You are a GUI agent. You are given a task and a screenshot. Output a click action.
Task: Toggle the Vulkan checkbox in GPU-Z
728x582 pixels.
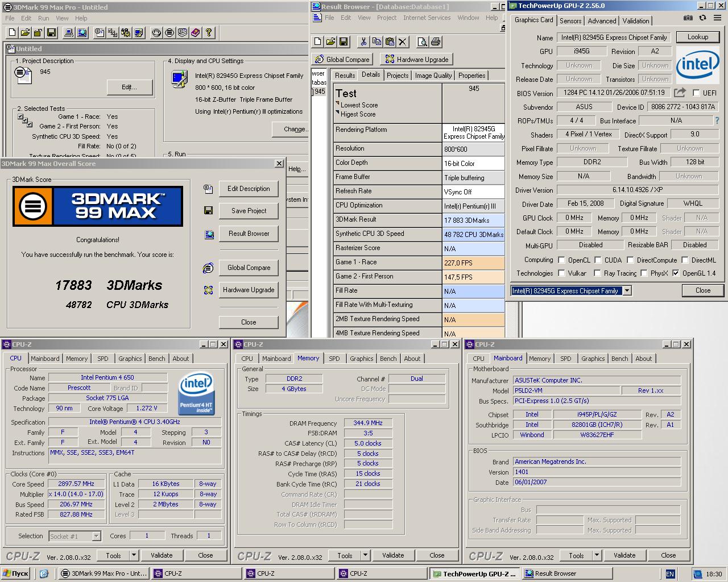(x=561, y=273)
